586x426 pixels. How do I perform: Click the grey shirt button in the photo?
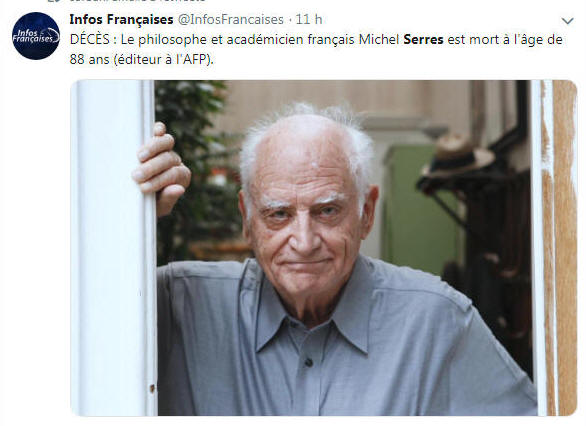[308, 362]
